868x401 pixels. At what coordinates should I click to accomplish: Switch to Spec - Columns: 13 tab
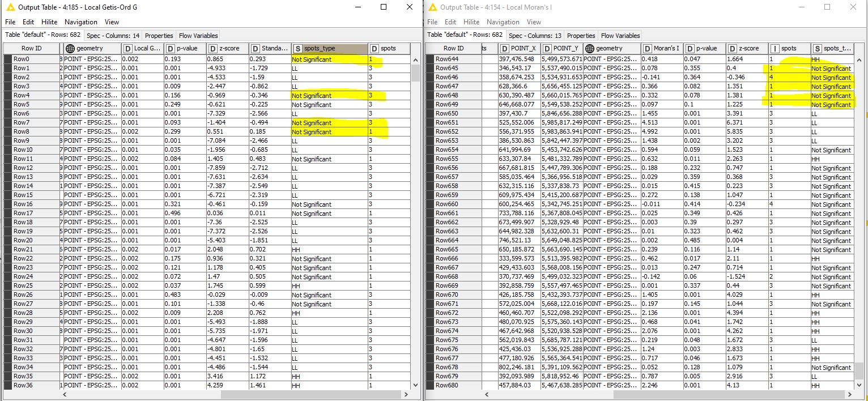[x=535, y=35]
